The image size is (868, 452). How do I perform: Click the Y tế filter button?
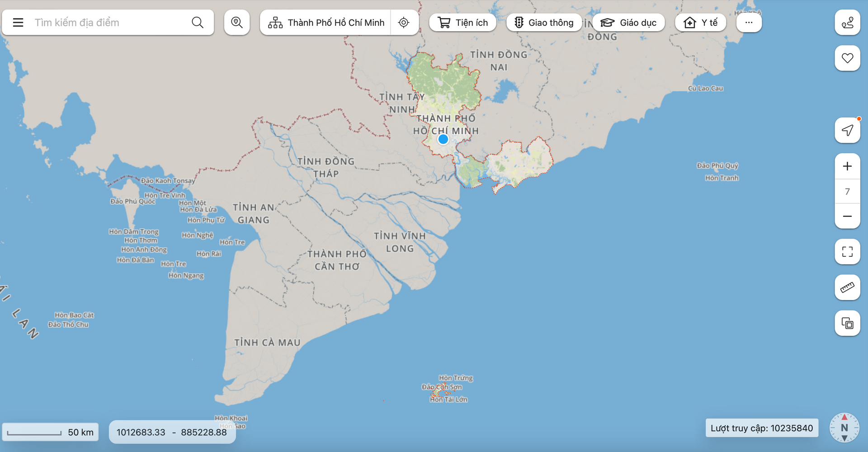click(700, 23)
